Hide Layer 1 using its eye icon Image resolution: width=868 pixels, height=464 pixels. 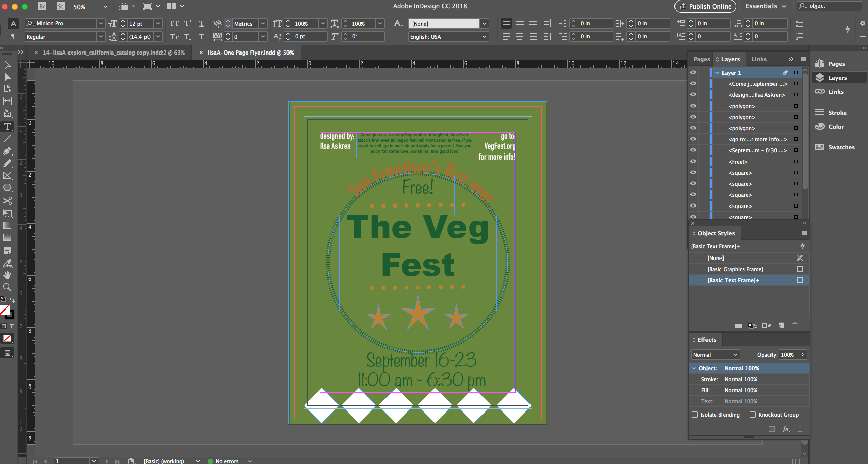pyautogui.click(x=693, y=73)
